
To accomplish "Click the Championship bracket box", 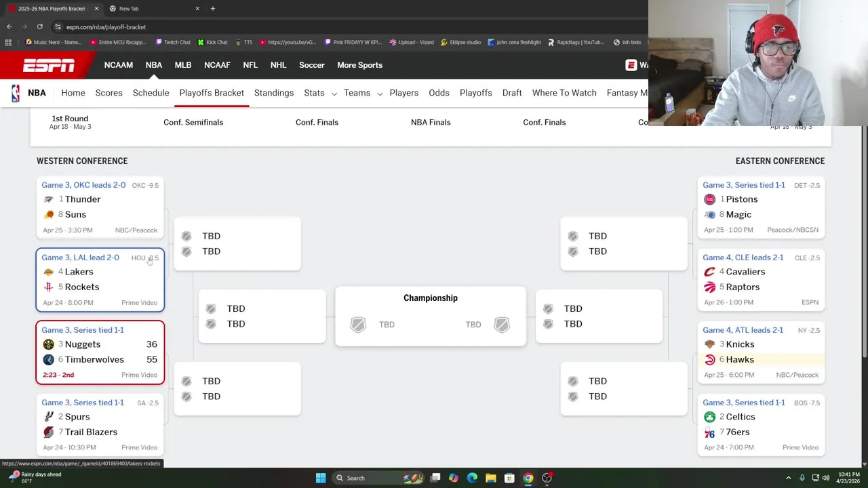I will click(x=431, y=317).
